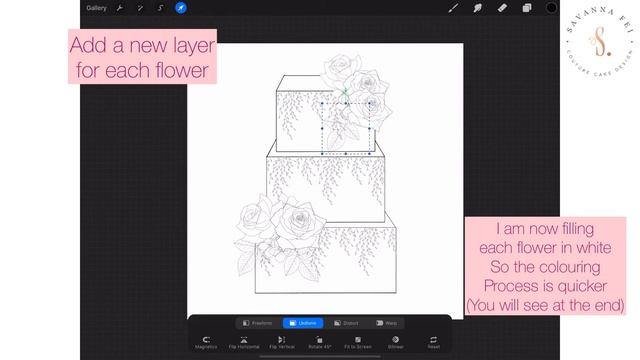Viewport: 640px width, 360px height.
Task: Toggle Magnetics snapping
Action: (x=206, y=342)
